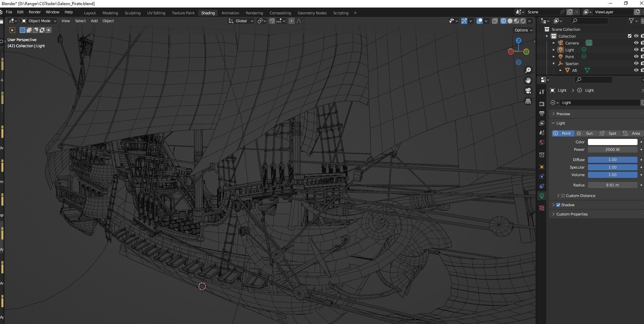
Task: Select solid viewport shading
Action: (510, 21)
